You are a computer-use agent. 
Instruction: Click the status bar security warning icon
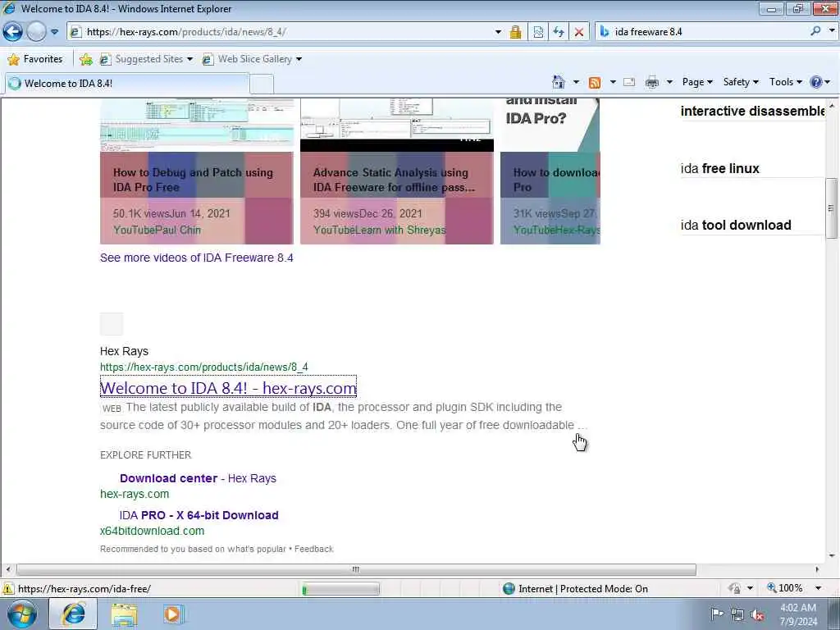pos(8,589)
